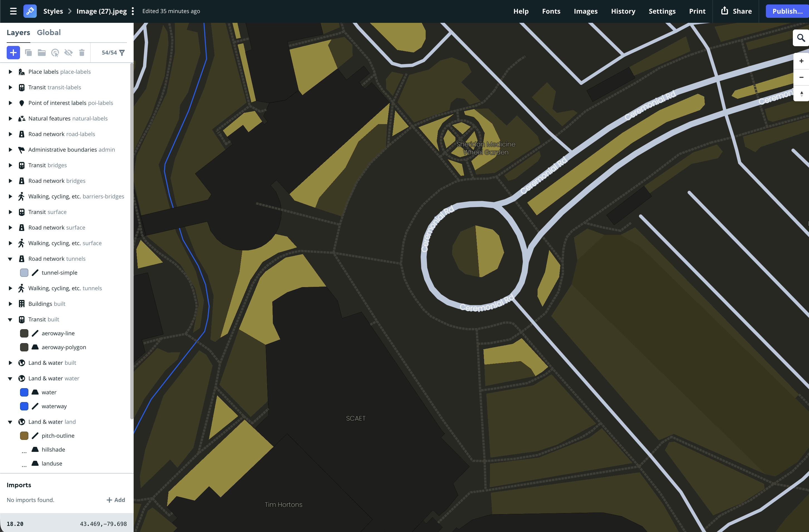Switch to the Global tab
809x532 pixels.
49,32
